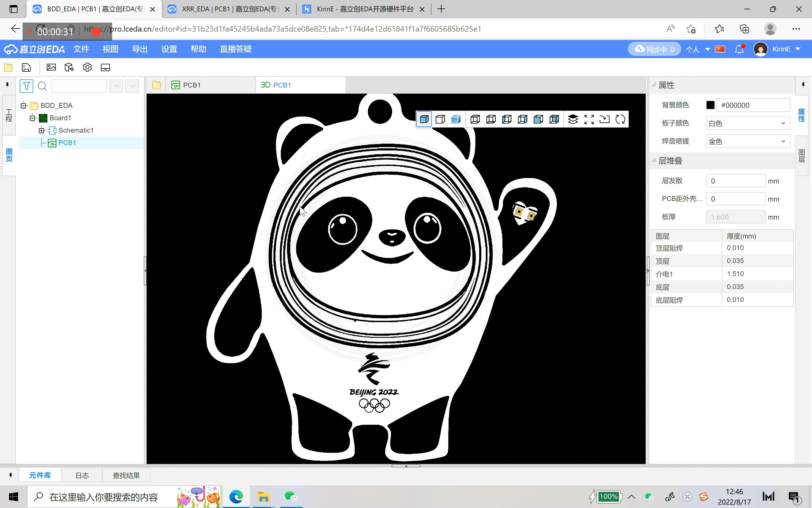Click the 嘉立创EDA logo
The height and width of the screenshot is (508, 812).
point(34,49)
